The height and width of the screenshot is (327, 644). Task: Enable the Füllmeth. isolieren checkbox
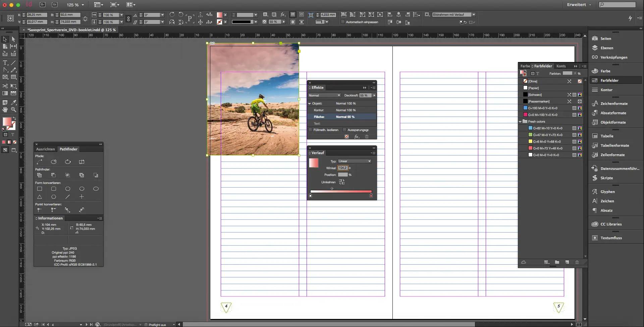[x=310, y=130]
